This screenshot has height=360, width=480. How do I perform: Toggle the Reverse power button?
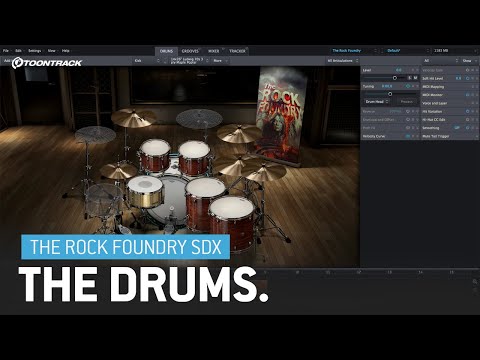tap(408, 111)
